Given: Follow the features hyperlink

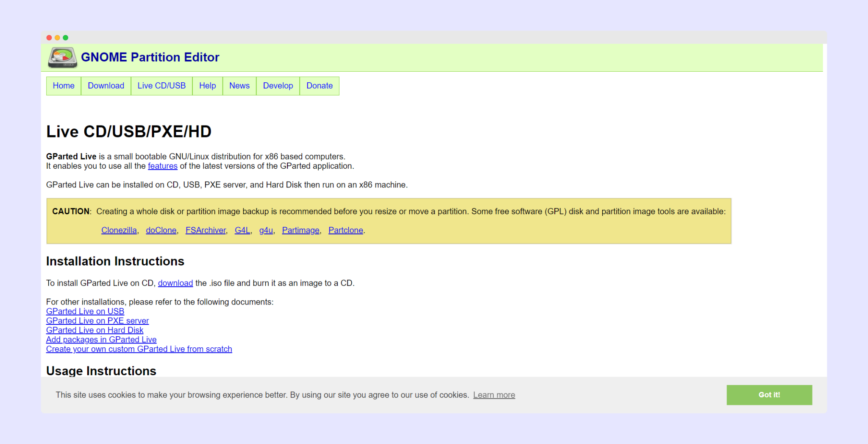Looking at the screenshot, I should 162,166.
